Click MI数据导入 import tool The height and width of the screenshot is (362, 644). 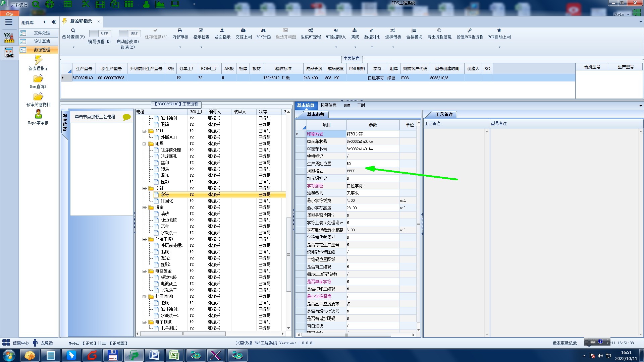point(336,34)
